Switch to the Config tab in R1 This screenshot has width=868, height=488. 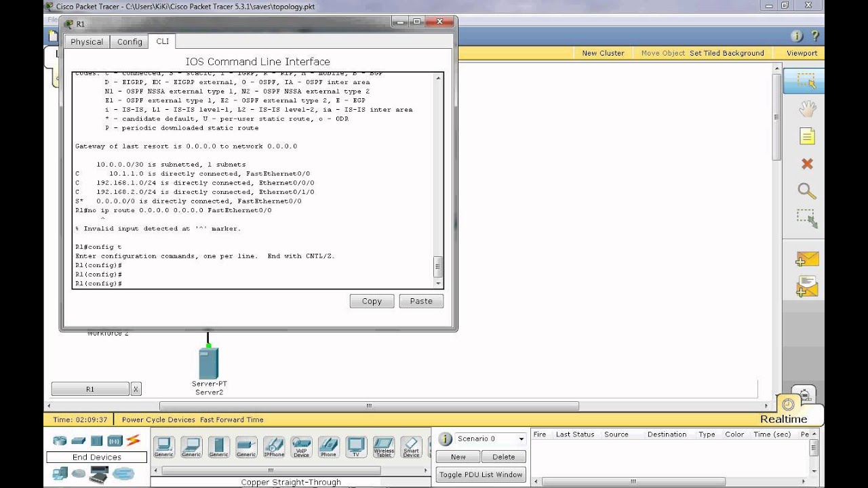click(130, 41)
